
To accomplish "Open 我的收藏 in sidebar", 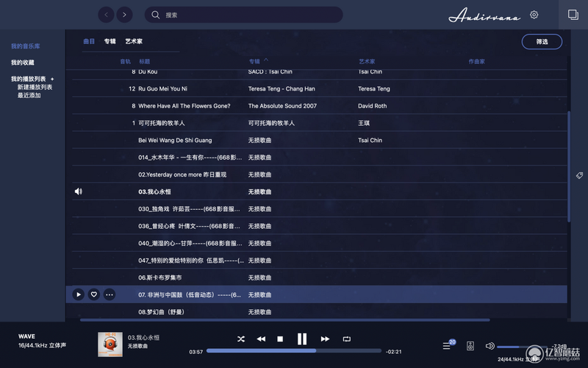I will 23,63.
